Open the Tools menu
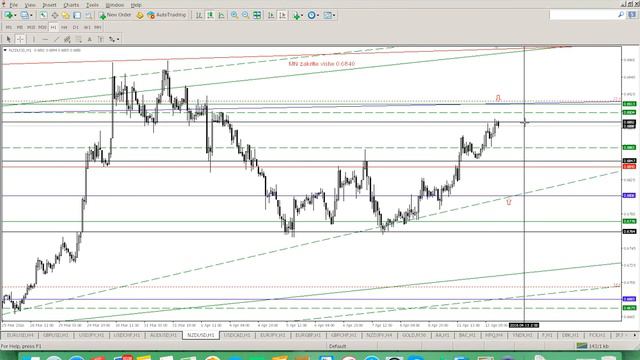Screen dimensions: 640x360 tap(92, 5)
